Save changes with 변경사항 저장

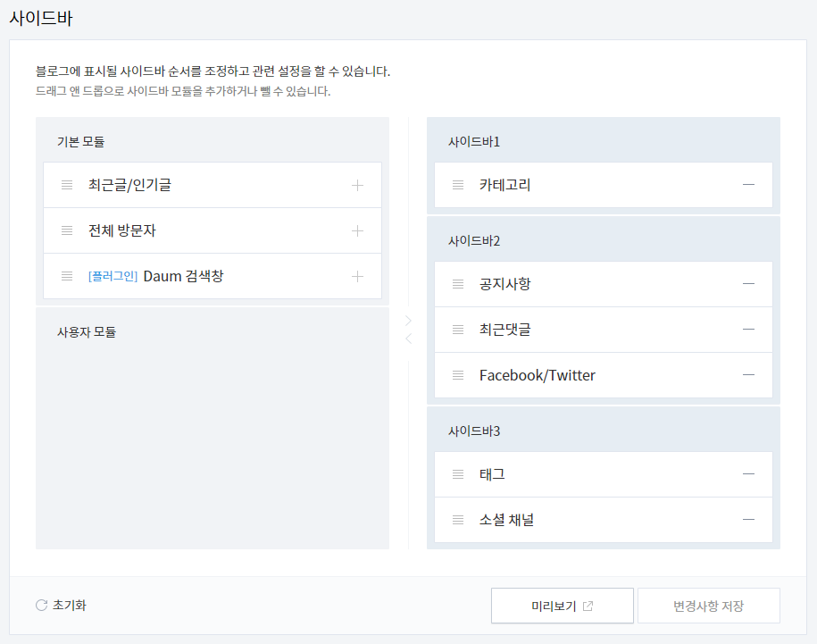709,606
